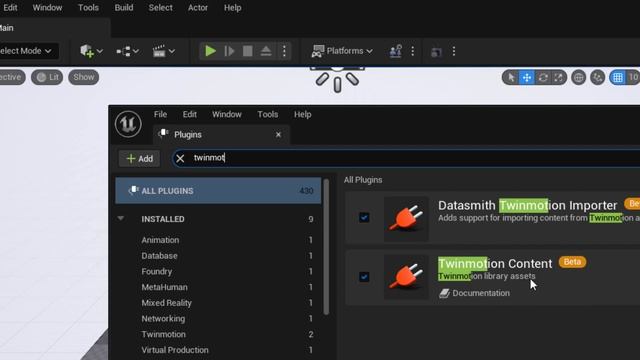The width and height of the screenshot is (640, 360).
Task: Open the Cinematics clapperboard dropdown
Action: [x=163, y=51]
